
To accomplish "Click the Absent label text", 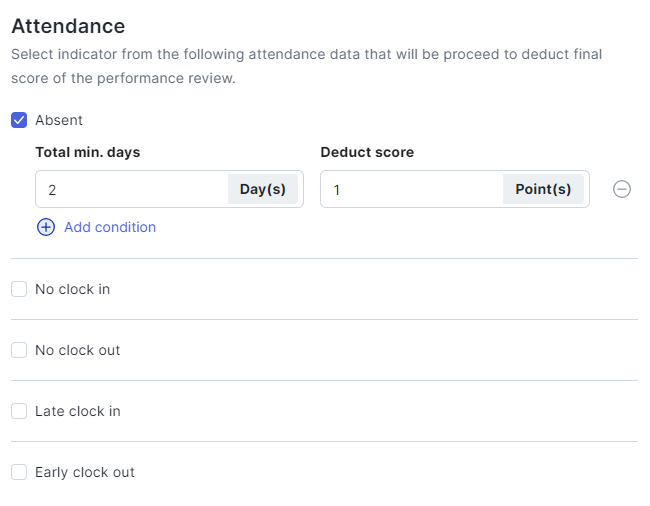I will pos(59,120).
